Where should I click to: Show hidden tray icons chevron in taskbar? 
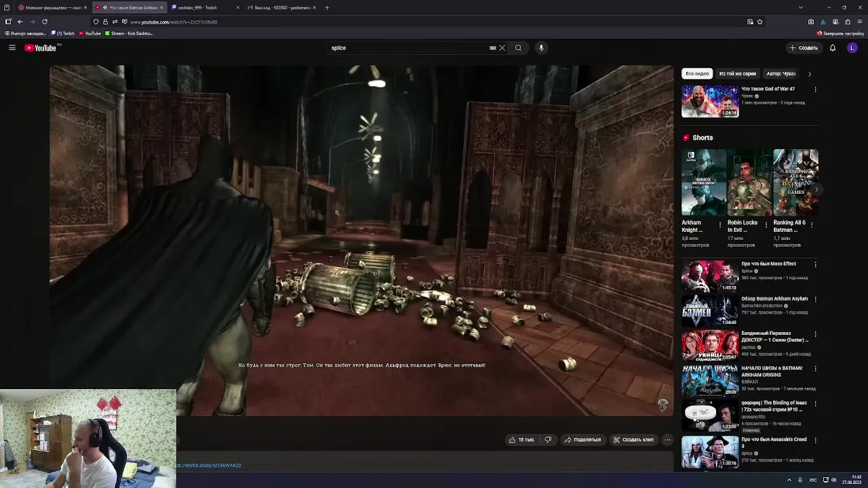789,480
